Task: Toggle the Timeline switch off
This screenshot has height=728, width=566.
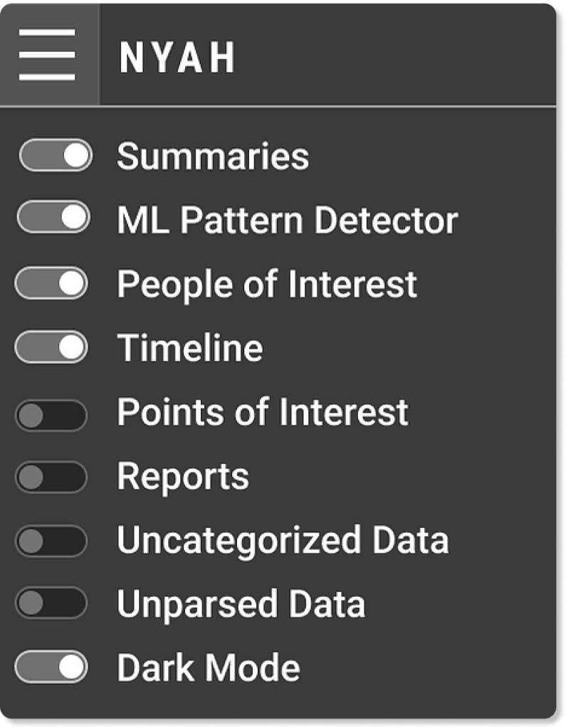Action: [x=51, y=348]
